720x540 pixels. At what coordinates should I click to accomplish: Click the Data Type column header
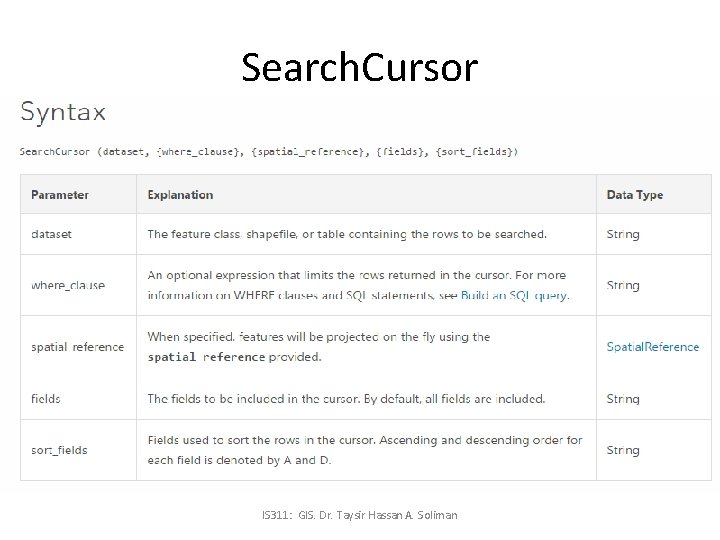pyautogui.click(x=635, y=195)
